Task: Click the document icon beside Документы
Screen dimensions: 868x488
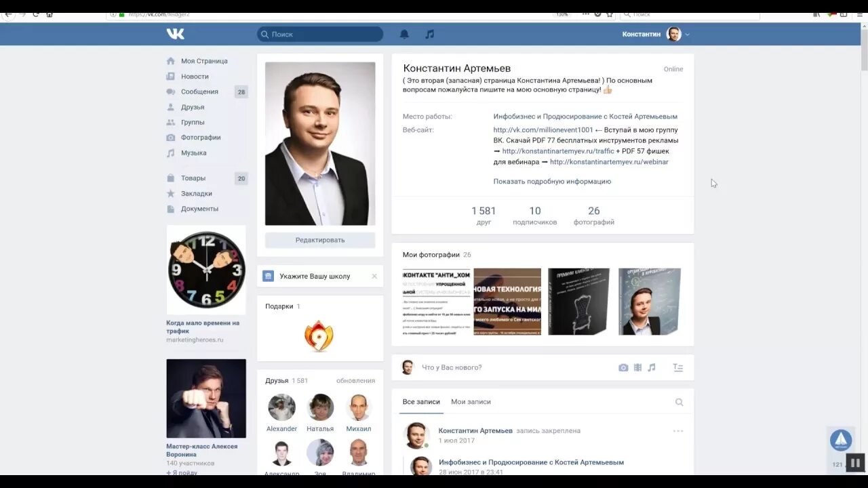Action: (171, 209)
